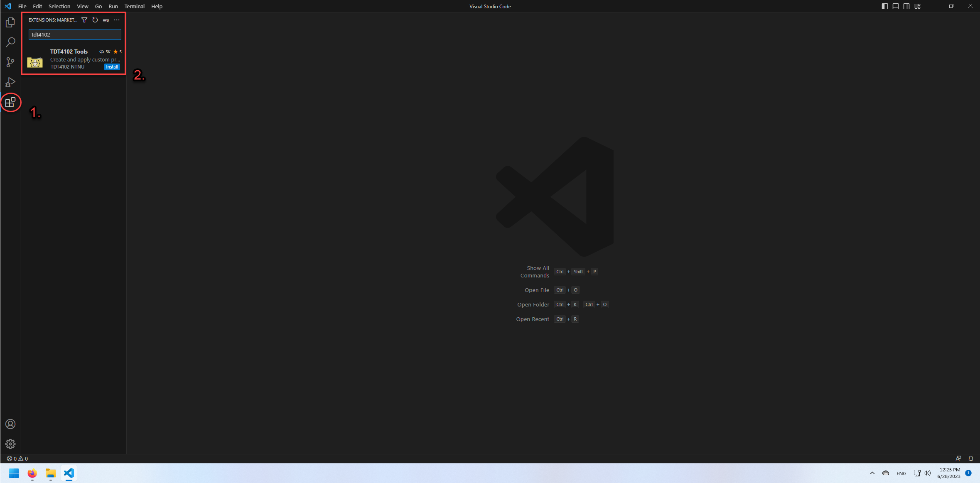
Task: Open the Windows notification badge
Action: pos(968,473)
